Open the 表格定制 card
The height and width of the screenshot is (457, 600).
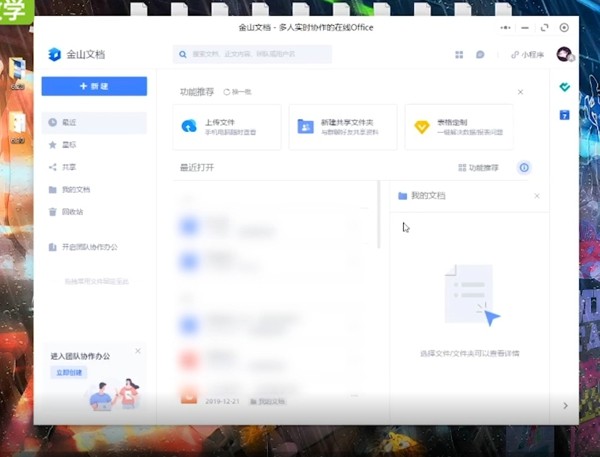point(459,127)
